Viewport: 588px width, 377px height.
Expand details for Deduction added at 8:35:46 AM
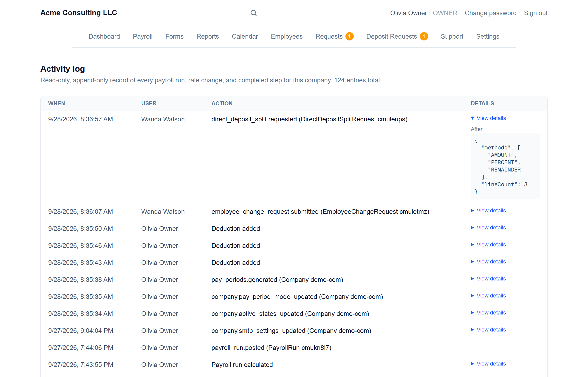[488, 245]
